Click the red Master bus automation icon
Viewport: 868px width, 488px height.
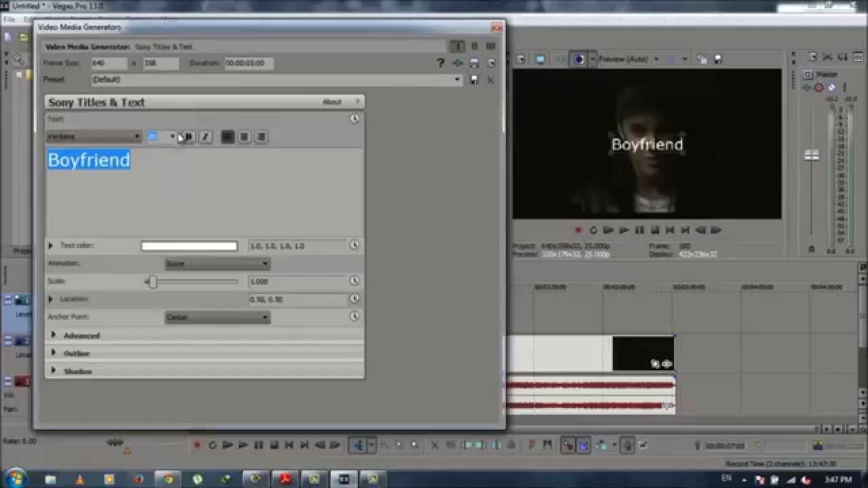coord(819,87)
